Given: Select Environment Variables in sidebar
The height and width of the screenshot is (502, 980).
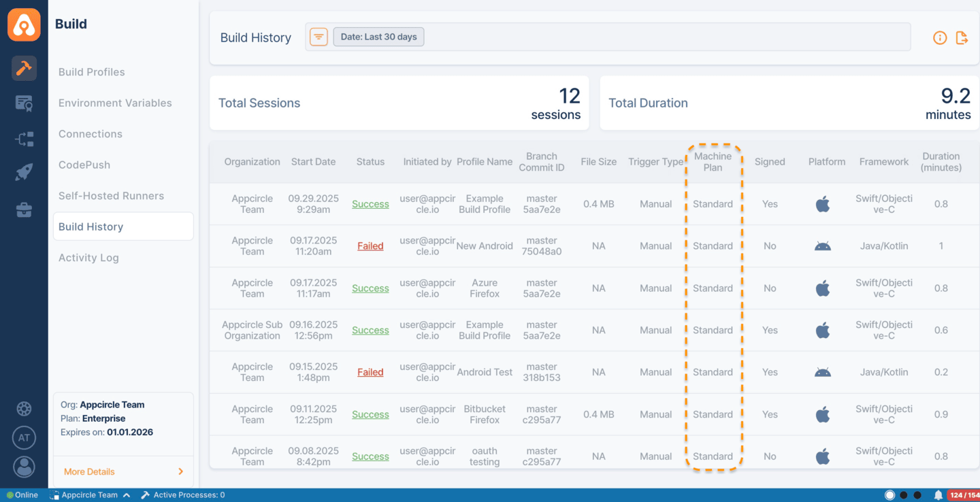Looking at the screenshot, I should (x=115, y=103).
